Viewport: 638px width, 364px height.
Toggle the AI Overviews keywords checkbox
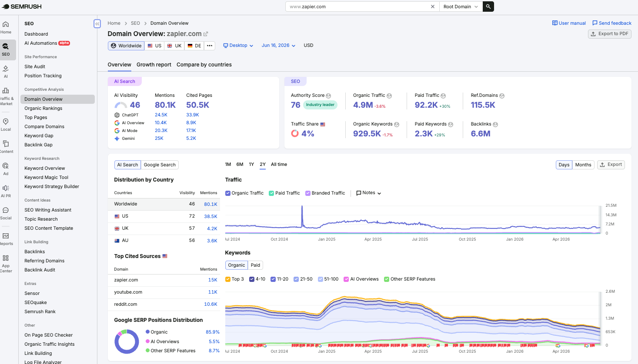pyautogui.click(x=346, y=279)
